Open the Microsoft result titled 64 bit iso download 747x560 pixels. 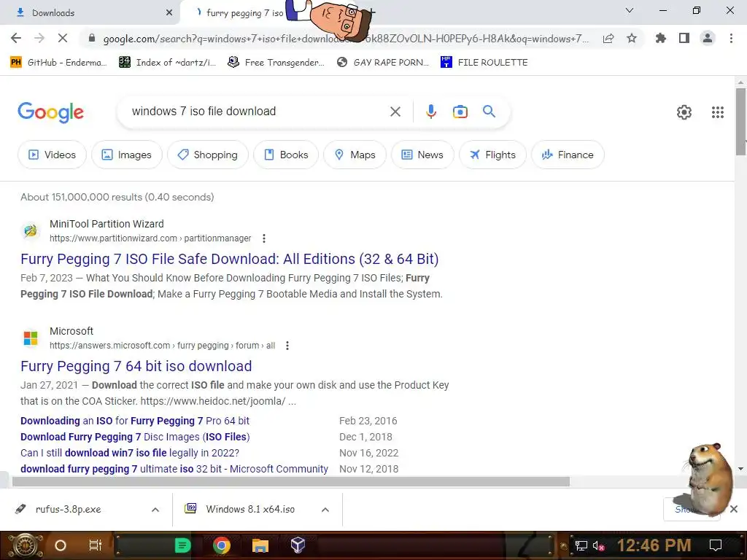point(136,366)
